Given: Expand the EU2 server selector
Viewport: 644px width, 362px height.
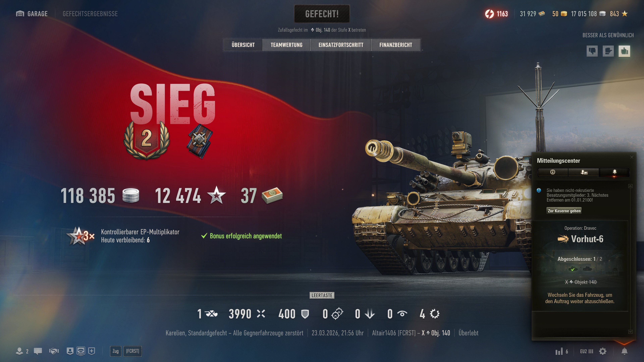Looking at the screenshot, I should (x=586, y=351).
